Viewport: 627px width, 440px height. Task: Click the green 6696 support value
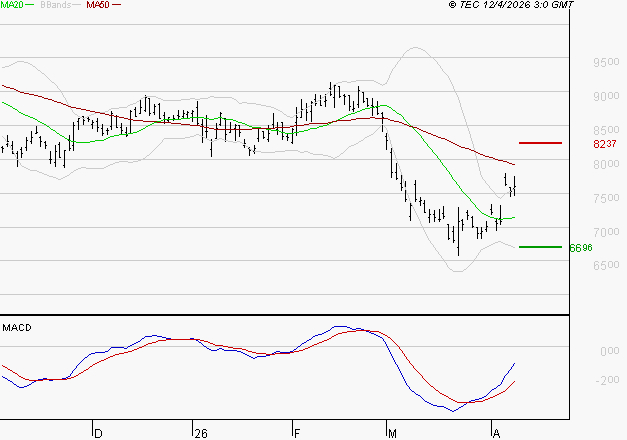(581, 248)
